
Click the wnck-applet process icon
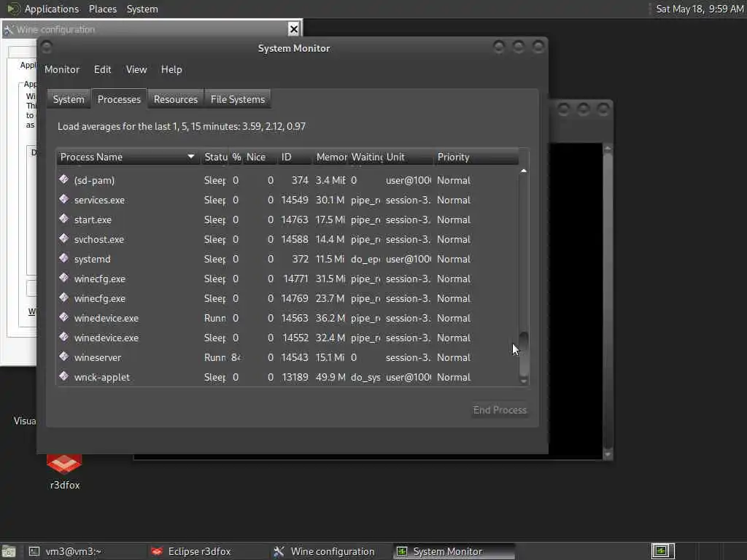pos(64,376)
